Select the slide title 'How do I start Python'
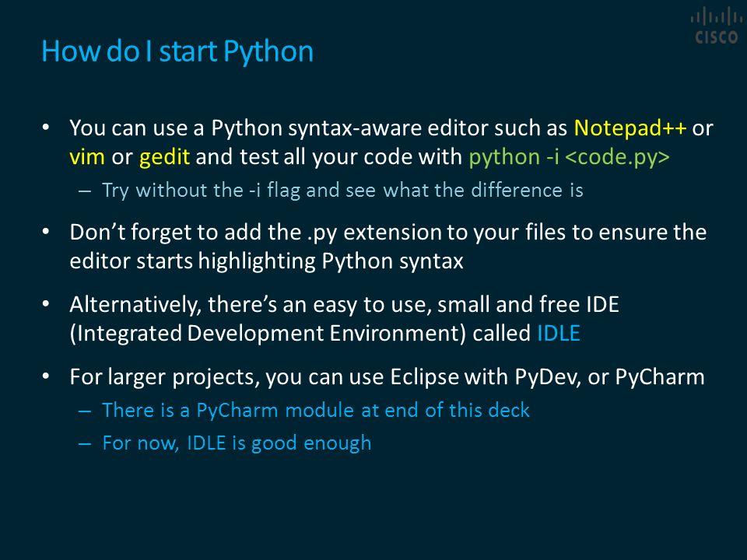This screenshot has height=560, width=747. click(177, 51)
